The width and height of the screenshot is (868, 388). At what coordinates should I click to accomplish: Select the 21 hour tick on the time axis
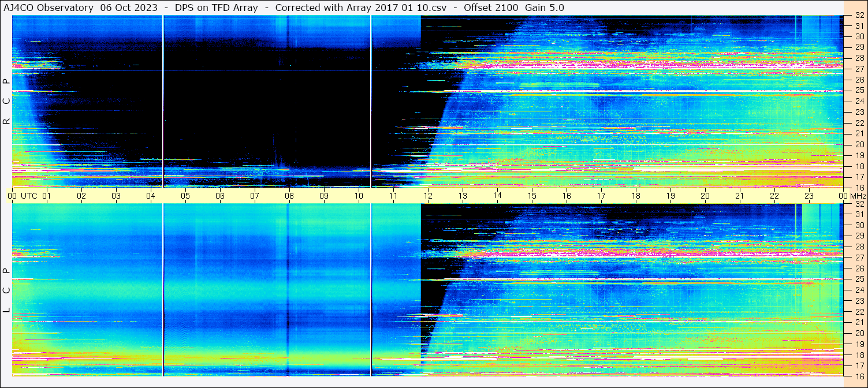[740, 196]
